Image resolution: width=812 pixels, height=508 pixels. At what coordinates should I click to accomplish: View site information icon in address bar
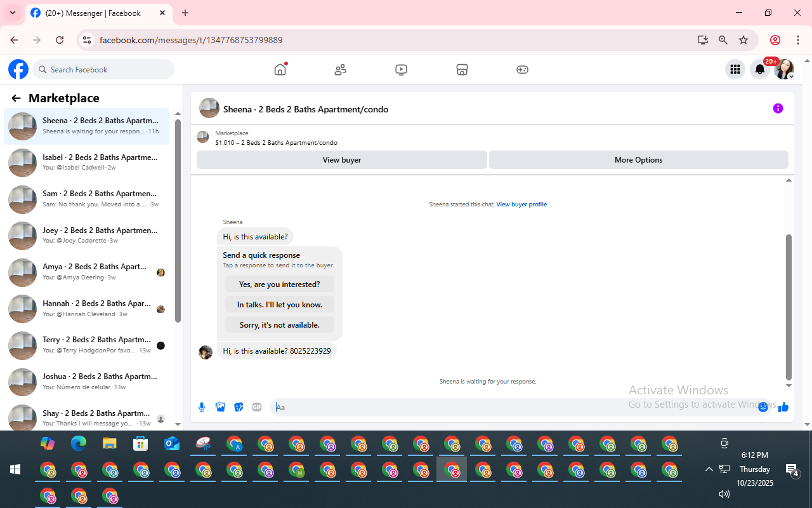[x=88, y=40]
